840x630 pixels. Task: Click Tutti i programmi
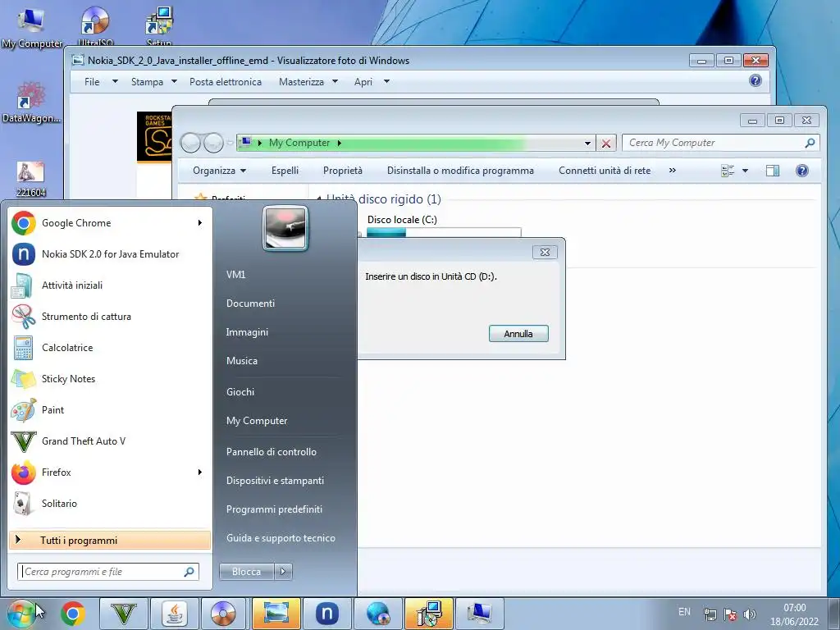tap(110, 540)
